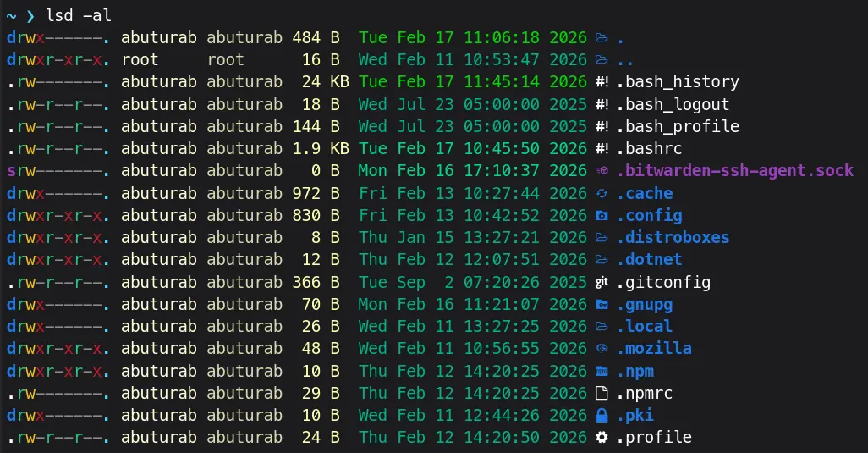868x453 pixels.
Task: Click the socket icon beside .bitwarden-ssh-agent.sock
Action: (x=602, y=171)
